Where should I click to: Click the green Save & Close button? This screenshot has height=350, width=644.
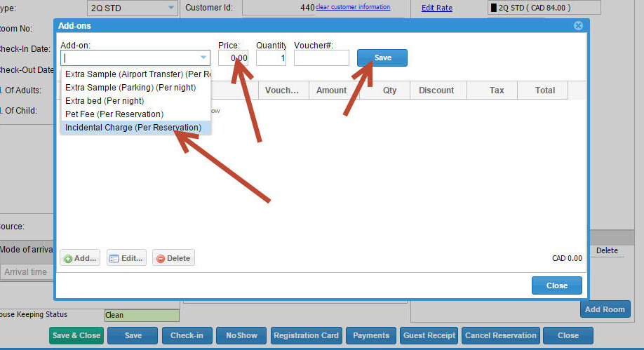pyautogui.click(x=76, y=335)
